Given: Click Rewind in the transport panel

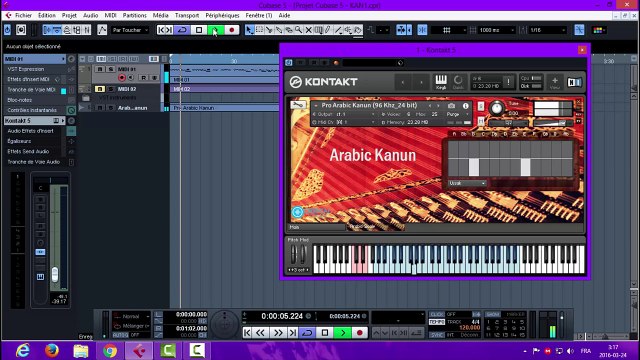Looking at the screenshot, I should point(260,333).
